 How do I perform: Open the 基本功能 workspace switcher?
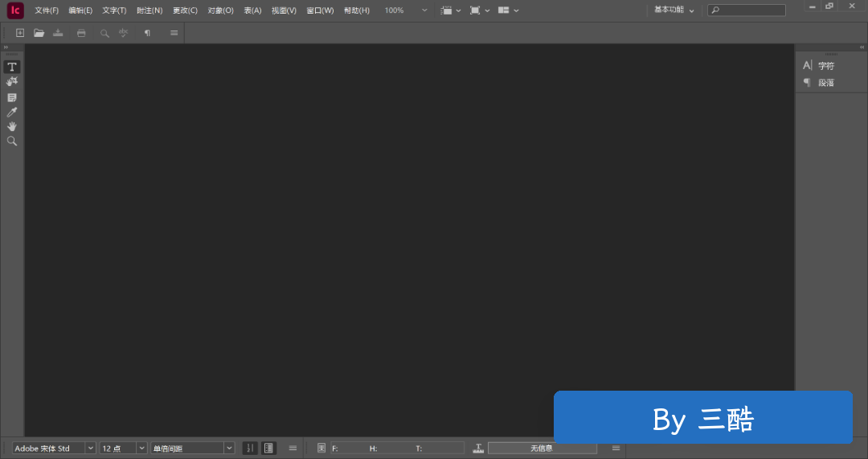[x=674, y=10]
